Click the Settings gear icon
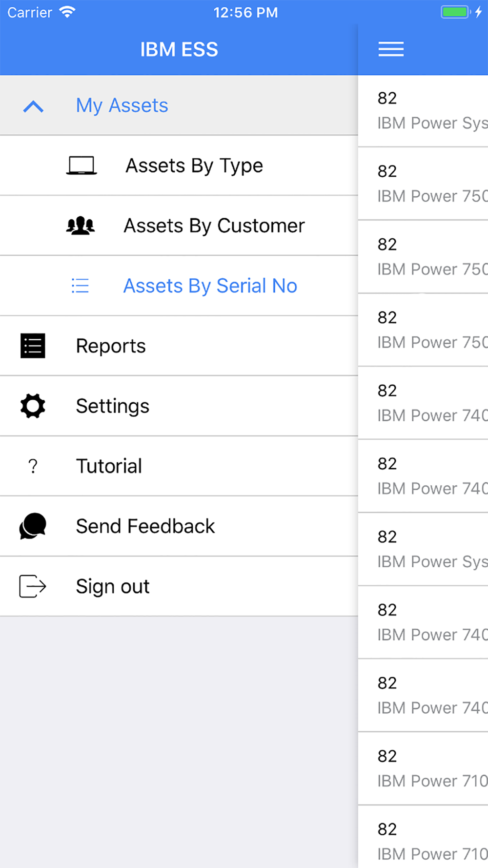The height and width of the screenshot is (868, 488). coord(33,406)
